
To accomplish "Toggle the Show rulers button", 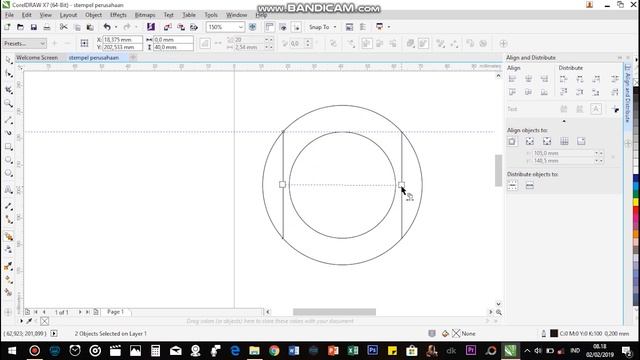I will tap(269, 27).
